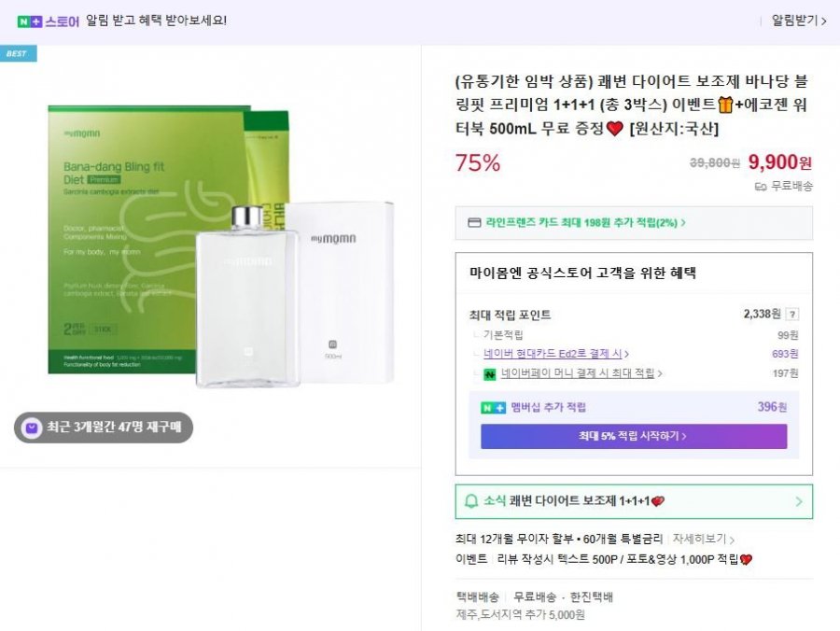Screen dimensions: 840x631
Task: Click the BEST badge on product image
Action: (x=18, y=53)
